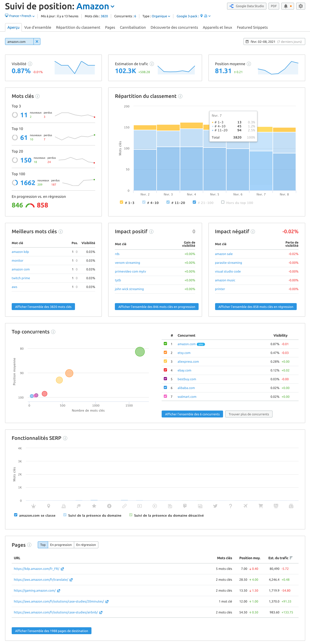
Task: Click the shopping cart SERP feature icon
Action: pyautogui.click(x=261, y=506)
